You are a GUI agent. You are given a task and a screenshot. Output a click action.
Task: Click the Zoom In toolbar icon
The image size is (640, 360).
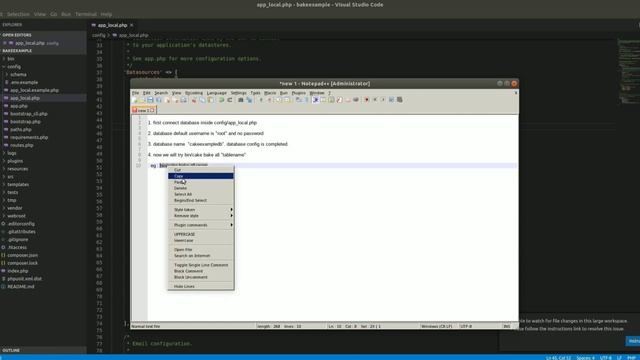tap(261, 100)
